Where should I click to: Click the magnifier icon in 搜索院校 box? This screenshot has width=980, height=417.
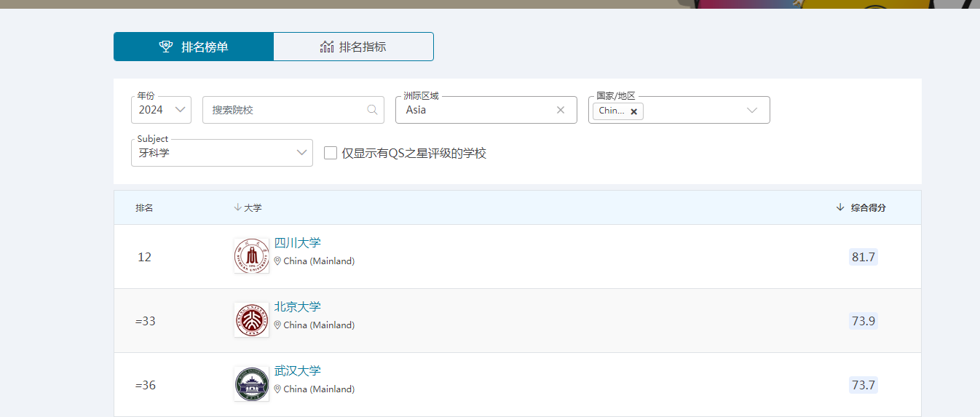pyautogui.click(x=372, y=110)
